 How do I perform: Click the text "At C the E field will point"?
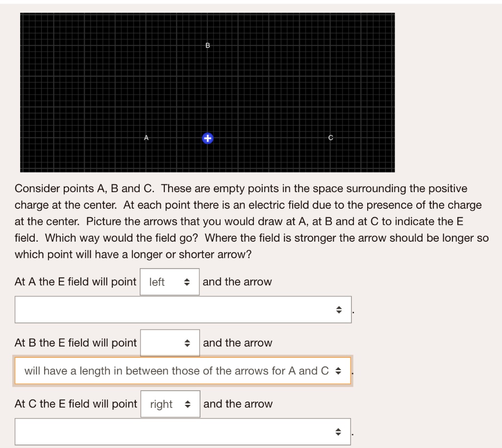[75, 404]
